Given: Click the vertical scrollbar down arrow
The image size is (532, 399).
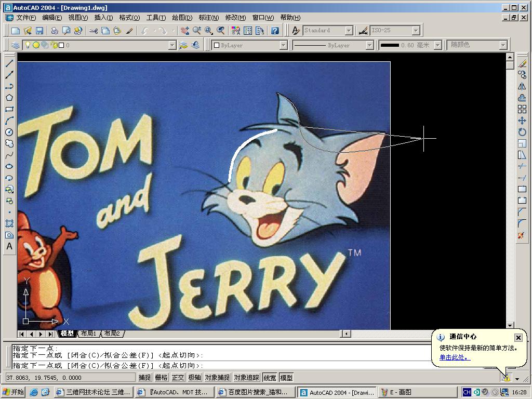Looking at the screenshot, I should [510, 325].
